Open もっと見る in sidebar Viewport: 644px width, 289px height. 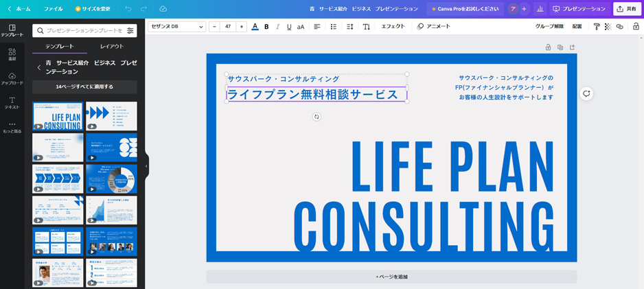(x=12, y=127)
